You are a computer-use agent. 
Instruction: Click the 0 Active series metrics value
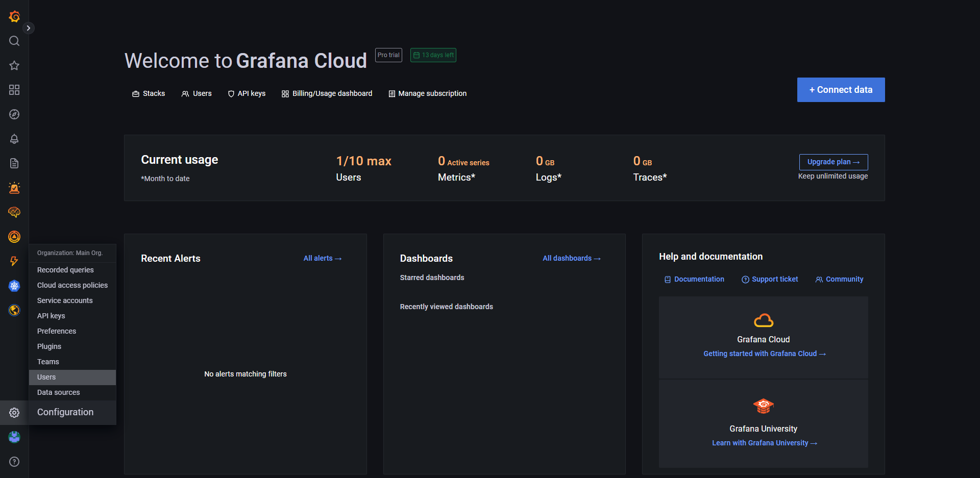(463, 161)
